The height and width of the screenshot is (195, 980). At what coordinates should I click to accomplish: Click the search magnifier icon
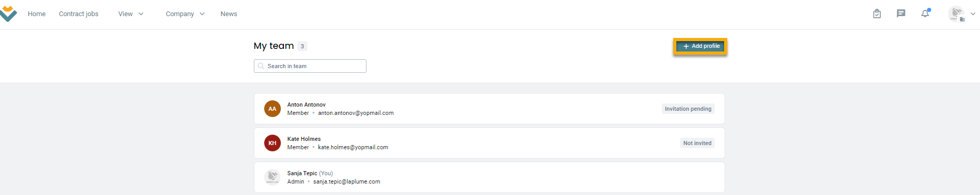click(261, 66)
